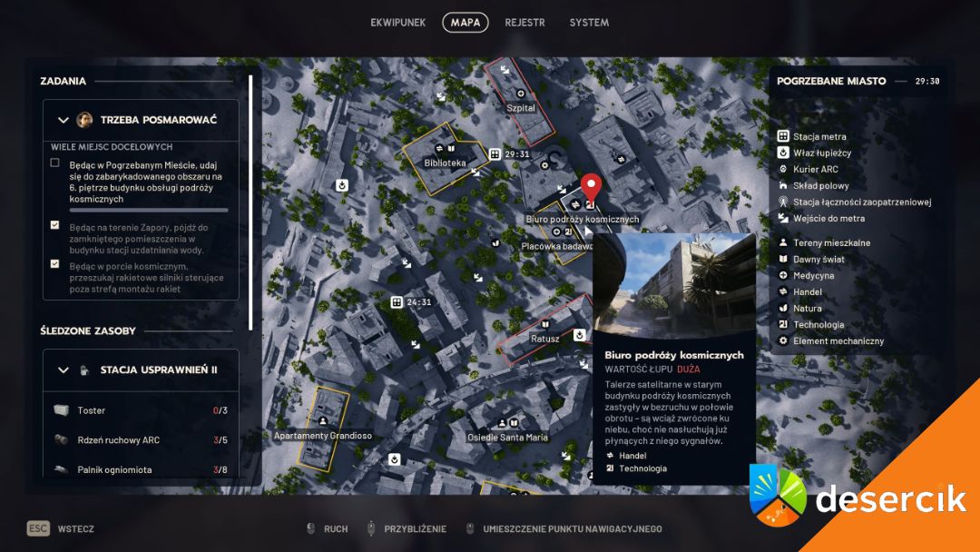
Task: Select the metro station icon marked 24:31
Action: pyautogui.click(x=397, y=301)
